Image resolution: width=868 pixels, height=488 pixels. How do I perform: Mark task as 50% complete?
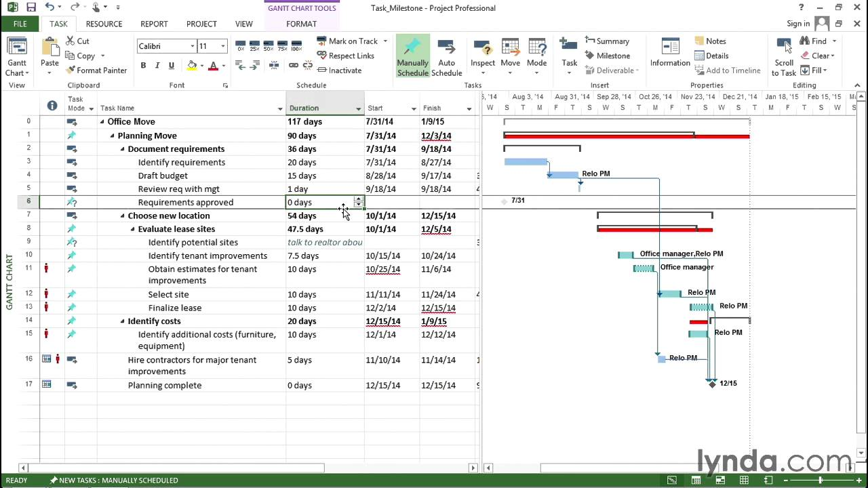269,46
